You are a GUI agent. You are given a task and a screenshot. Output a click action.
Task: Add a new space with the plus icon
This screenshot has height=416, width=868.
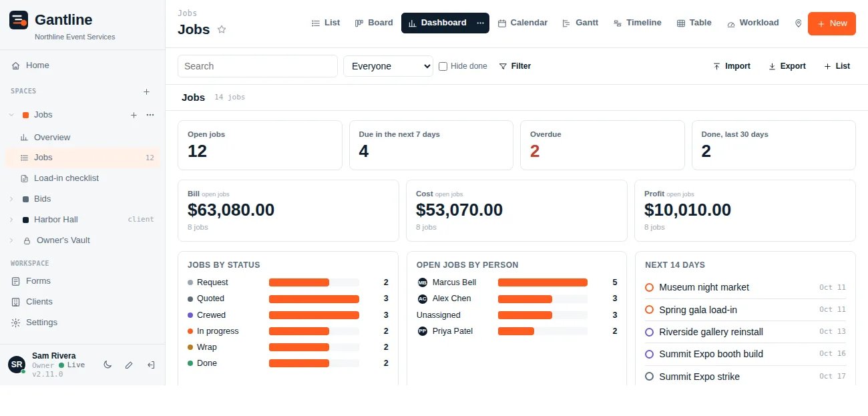click(x=147, y=91)
